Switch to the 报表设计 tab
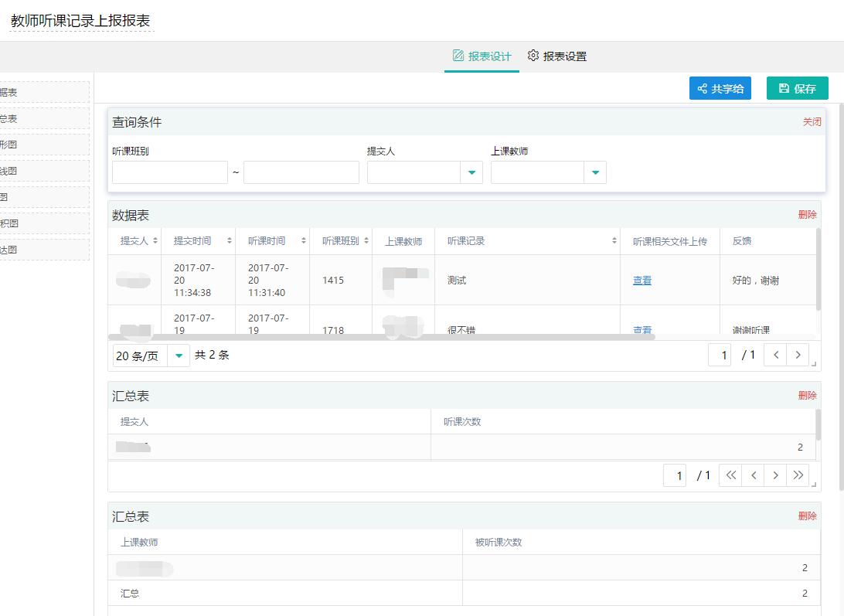844x616 pixels. (x=481, y=56)
